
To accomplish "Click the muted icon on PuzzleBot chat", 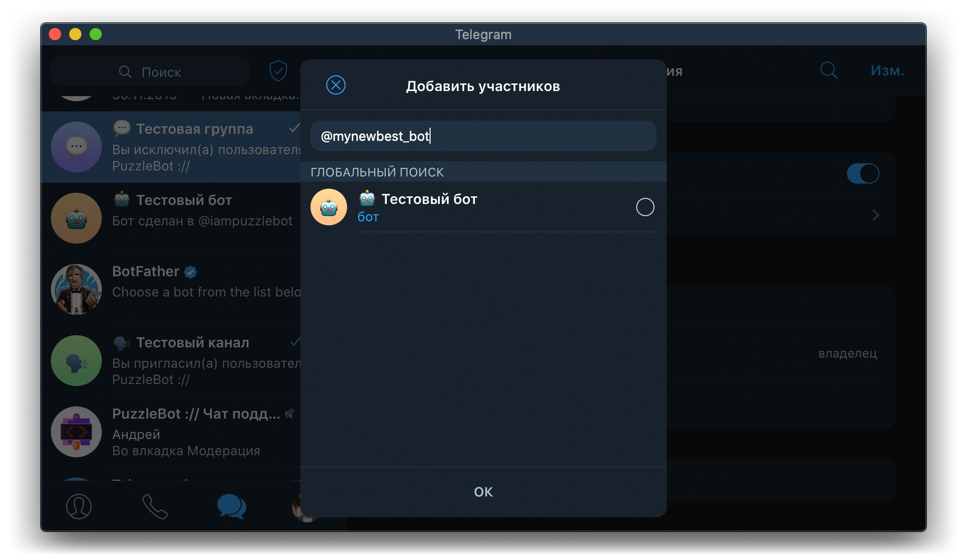I will 290,414.
